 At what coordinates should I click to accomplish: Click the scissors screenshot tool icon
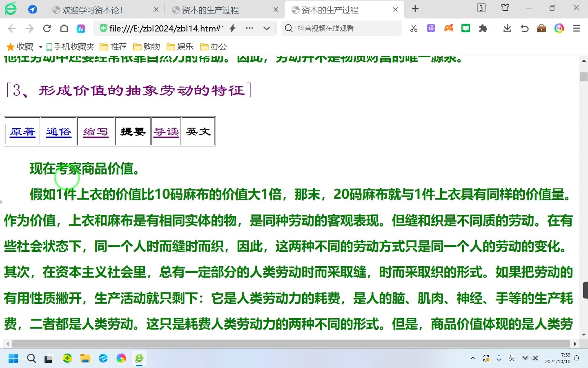pos(414,28)
